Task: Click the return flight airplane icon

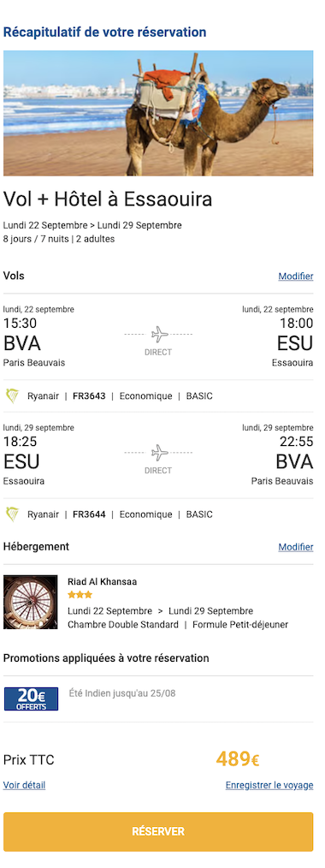Action: point(159,453)
